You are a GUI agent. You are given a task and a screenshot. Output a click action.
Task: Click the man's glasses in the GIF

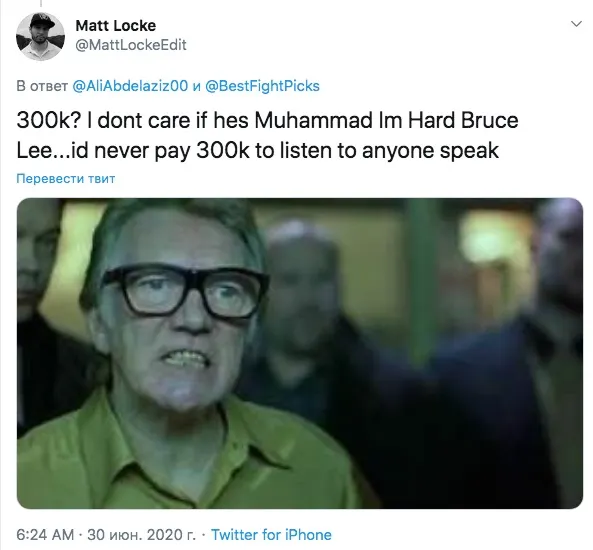185,290
